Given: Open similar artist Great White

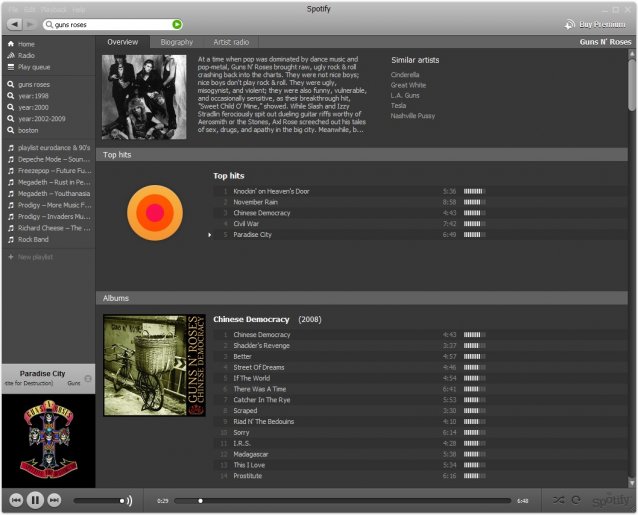Looking at the screenshot, I should 408,85.
